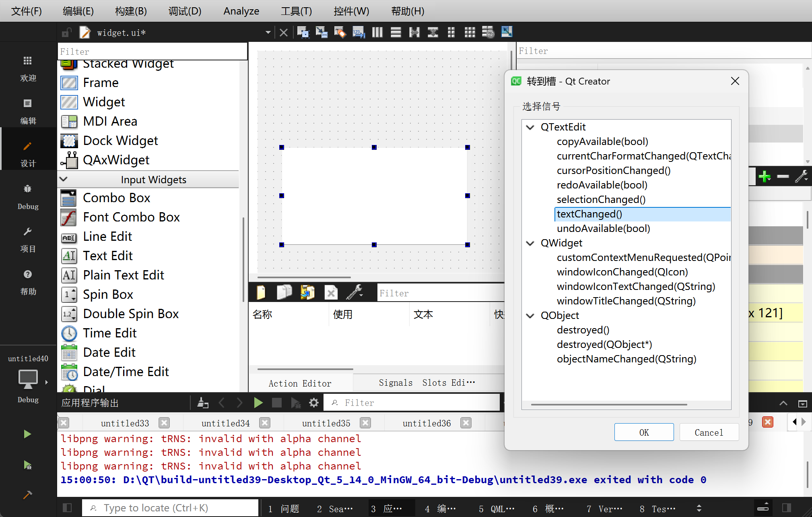Click the green Run button in output pane
This screenshot has width=812, height=517.
point(258,403)
